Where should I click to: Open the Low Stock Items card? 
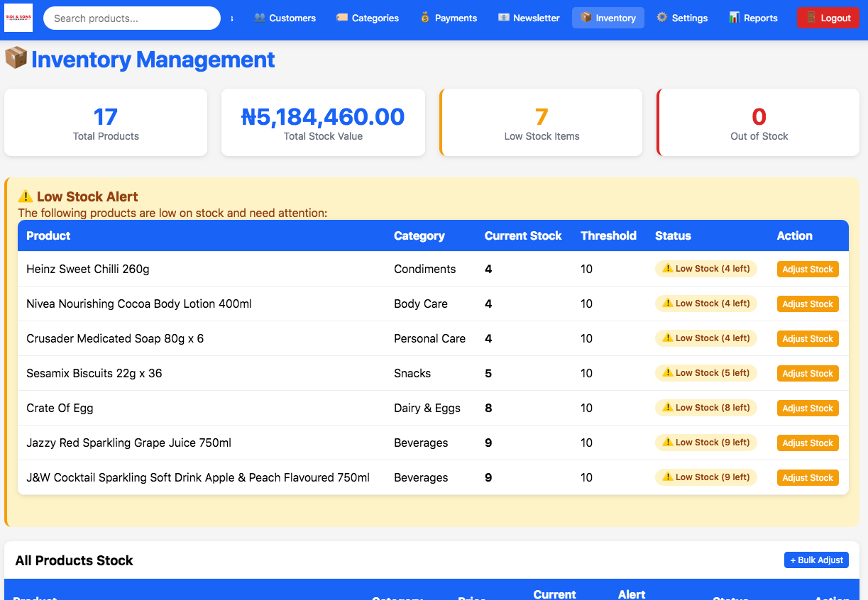[542, 122]
